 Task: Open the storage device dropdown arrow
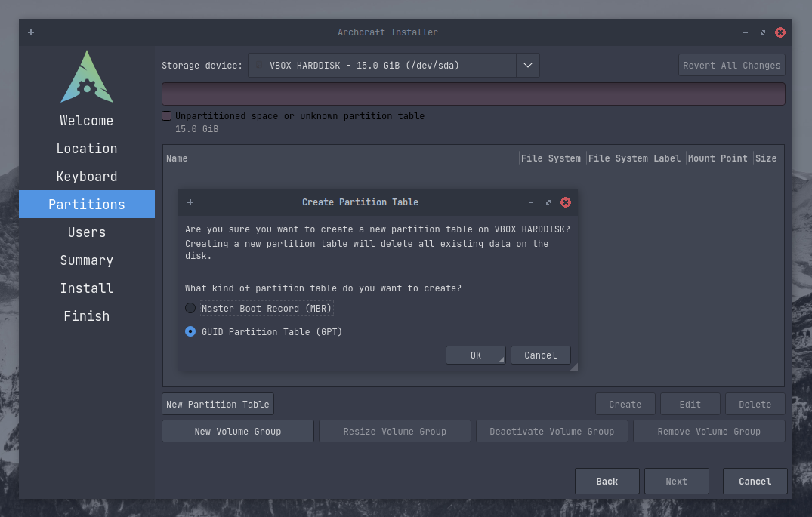528,66
